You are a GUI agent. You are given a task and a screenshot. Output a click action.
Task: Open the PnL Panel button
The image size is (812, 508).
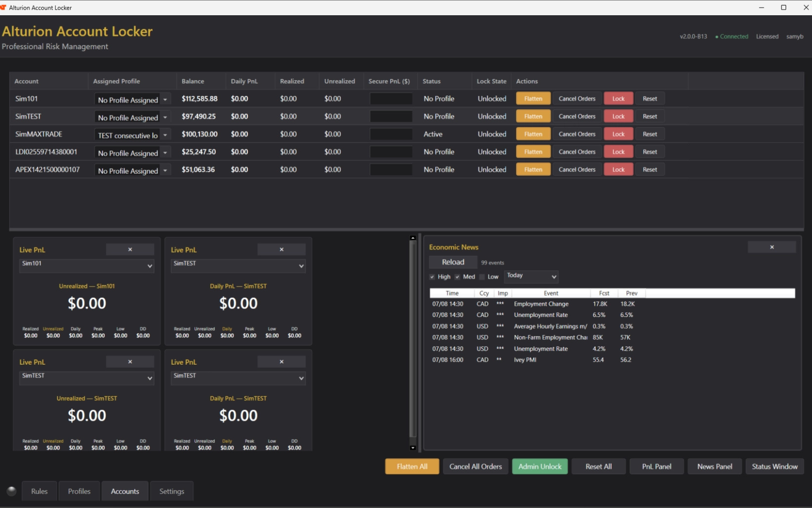(x=656, y=466)
